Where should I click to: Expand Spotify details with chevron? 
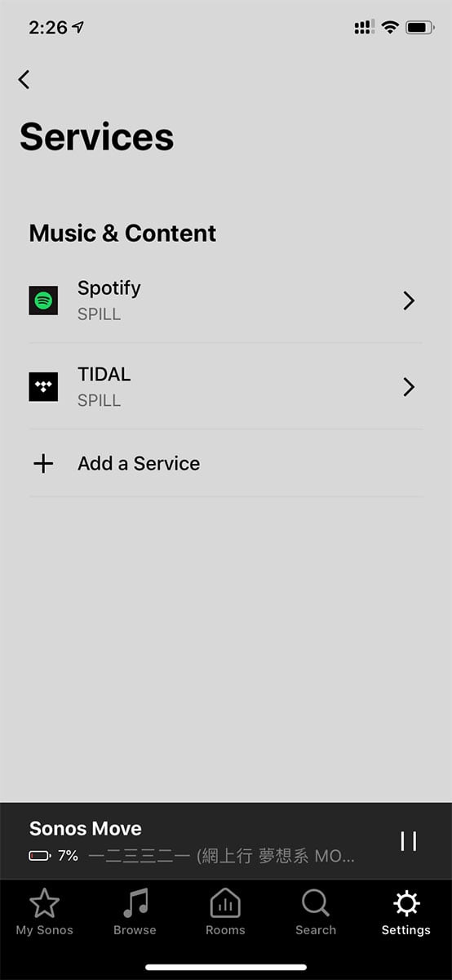click(409, 301)
